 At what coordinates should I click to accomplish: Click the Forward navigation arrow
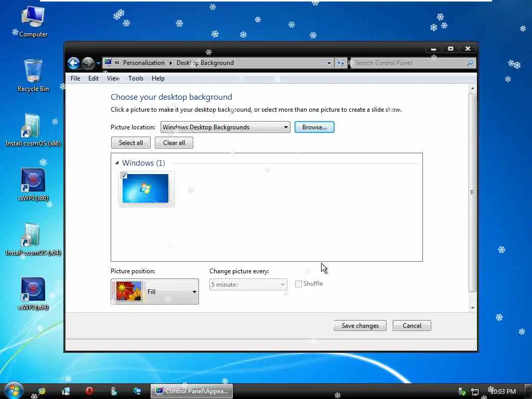point(88,63)
